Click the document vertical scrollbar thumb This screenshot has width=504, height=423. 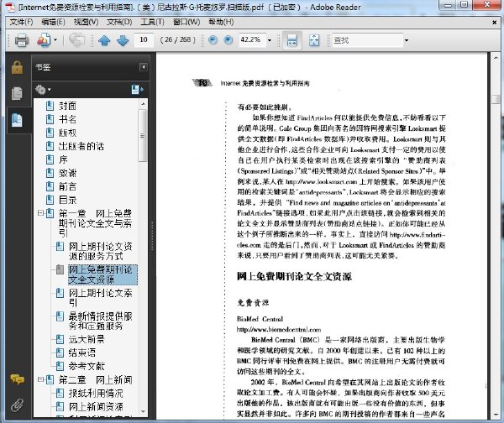(496, 99)
